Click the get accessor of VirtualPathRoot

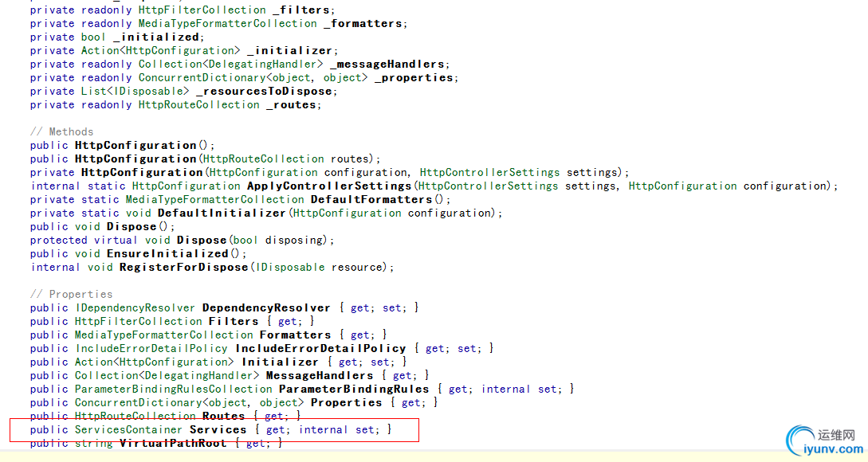[255, 443]
